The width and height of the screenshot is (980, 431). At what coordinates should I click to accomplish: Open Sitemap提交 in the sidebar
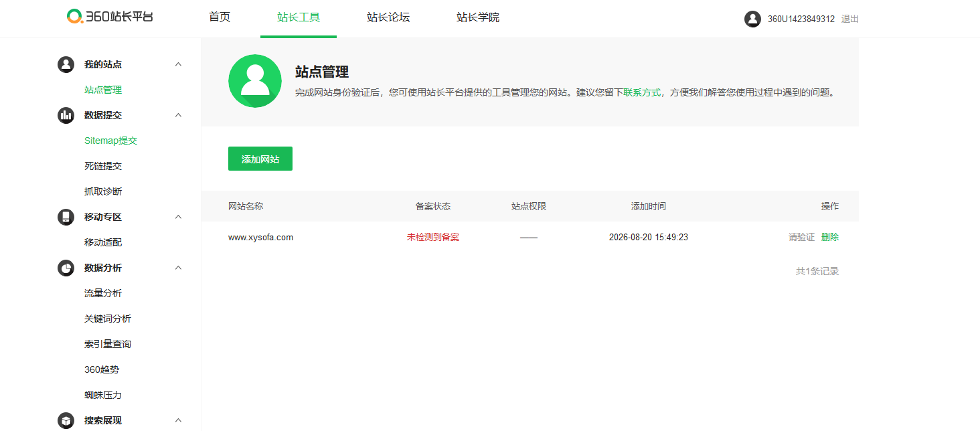pos(111,141)
